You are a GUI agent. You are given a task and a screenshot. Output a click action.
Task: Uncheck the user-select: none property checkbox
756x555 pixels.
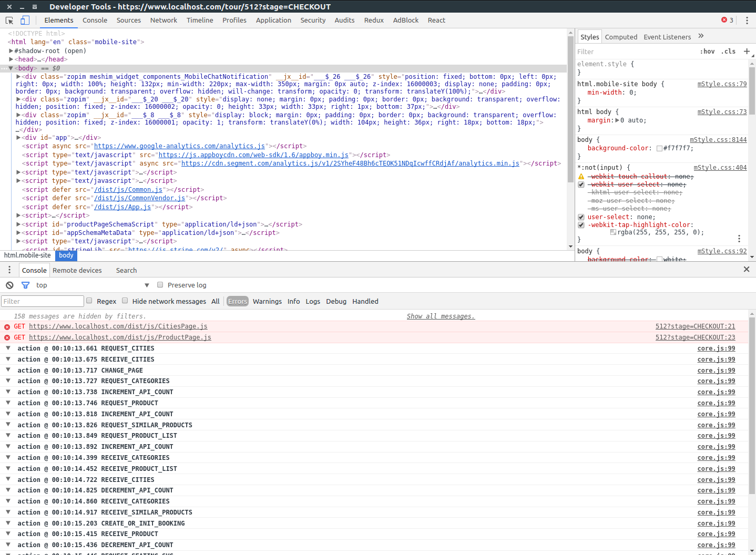coord(581,217)
